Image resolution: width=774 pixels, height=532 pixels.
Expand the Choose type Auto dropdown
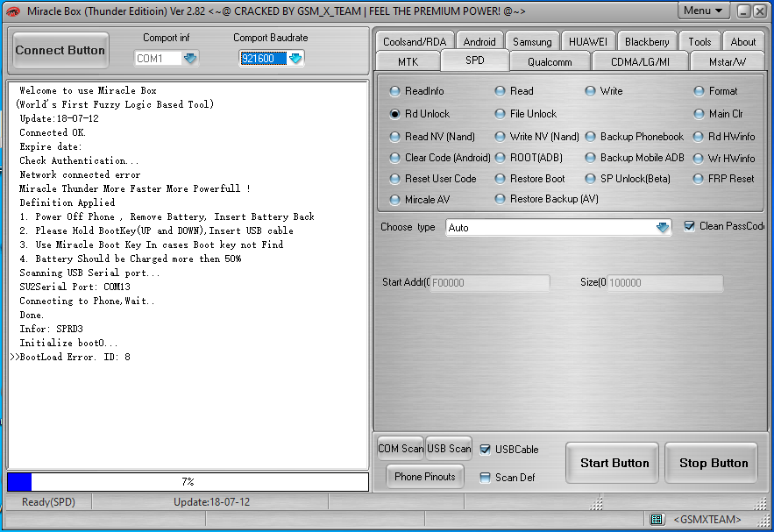(x=663, y=228)
